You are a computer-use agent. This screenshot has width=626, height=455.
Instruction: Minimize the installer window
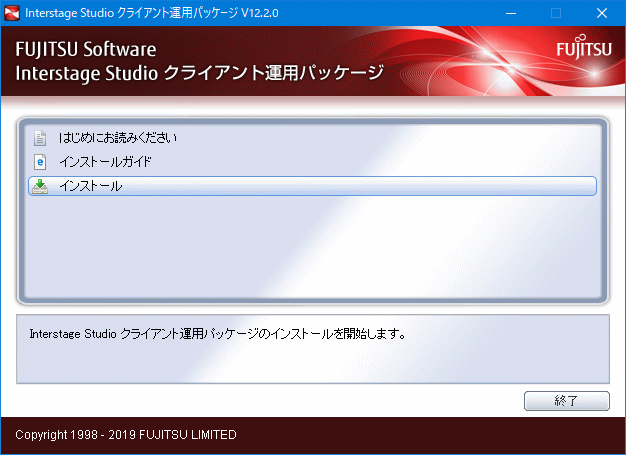(511, 13)
